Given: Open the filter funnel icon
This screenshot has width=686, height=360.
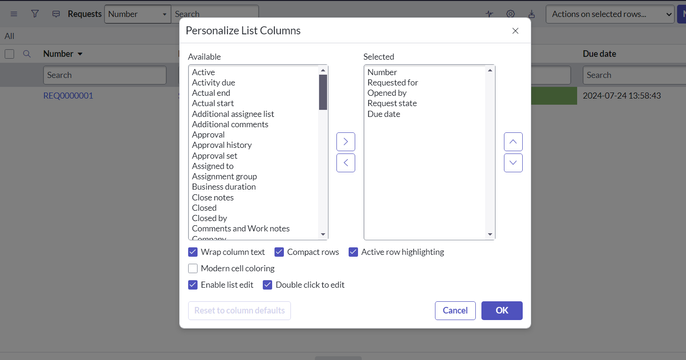Looking at the screenshot, I should tap(35, 14).
